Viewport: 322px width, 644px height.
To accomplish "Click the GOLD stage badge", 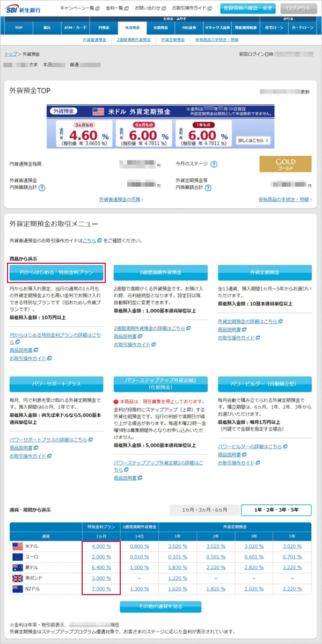I will 285,163.
